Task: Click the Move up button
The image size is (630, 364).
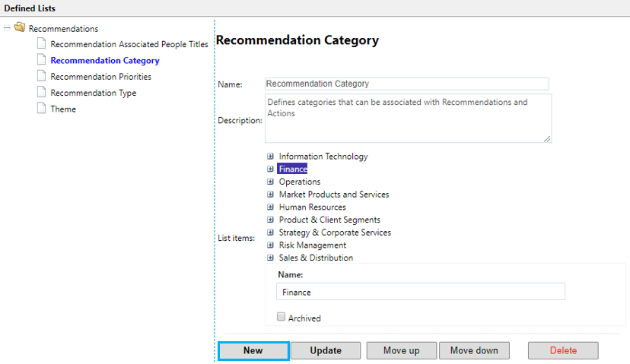Action: (x=401, y=350)
